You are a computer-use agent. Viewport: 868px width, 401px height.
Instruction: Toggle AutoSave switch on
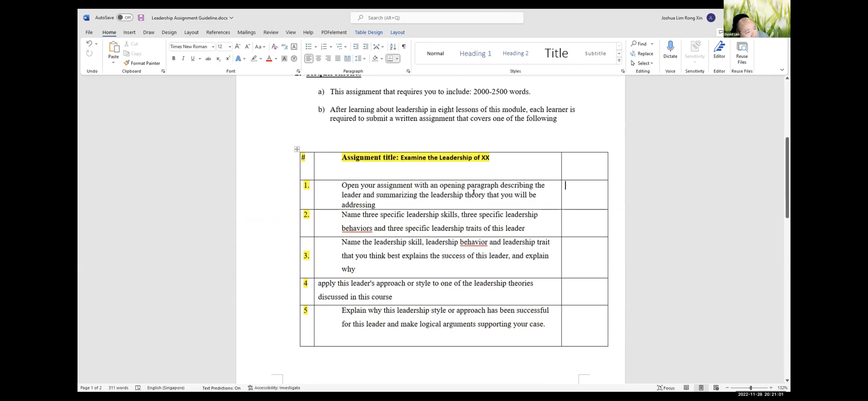point(125,17)
